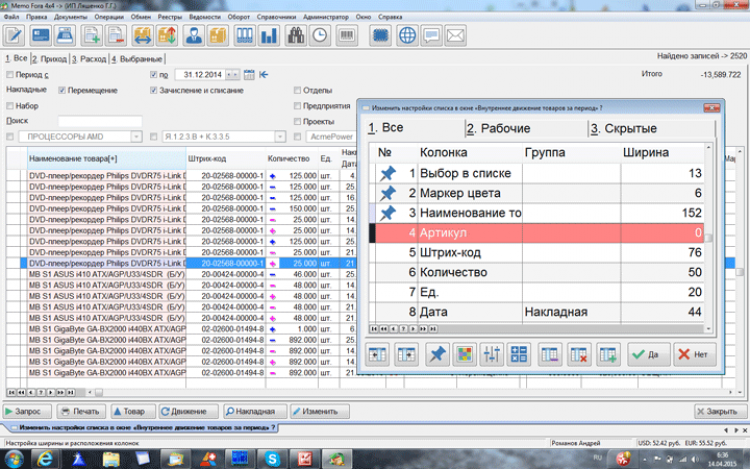Open the 'AcmePower' combo box
750x469 pixels.
click(331, 137)
